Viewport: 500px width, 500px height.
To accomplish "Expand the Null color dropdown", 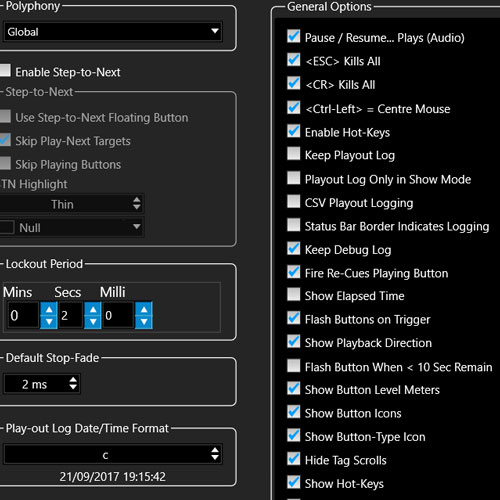I will click(136, 227).
